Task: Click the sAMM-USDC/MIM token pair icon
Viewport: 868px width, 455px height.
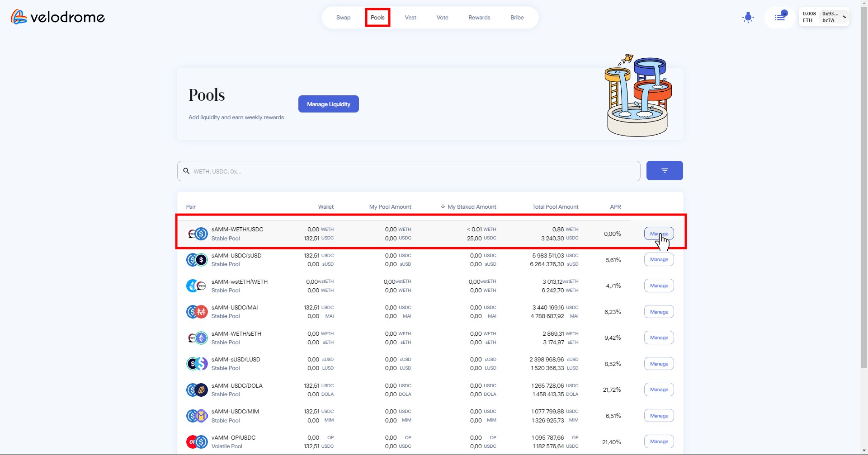Action: coord(197,416)
